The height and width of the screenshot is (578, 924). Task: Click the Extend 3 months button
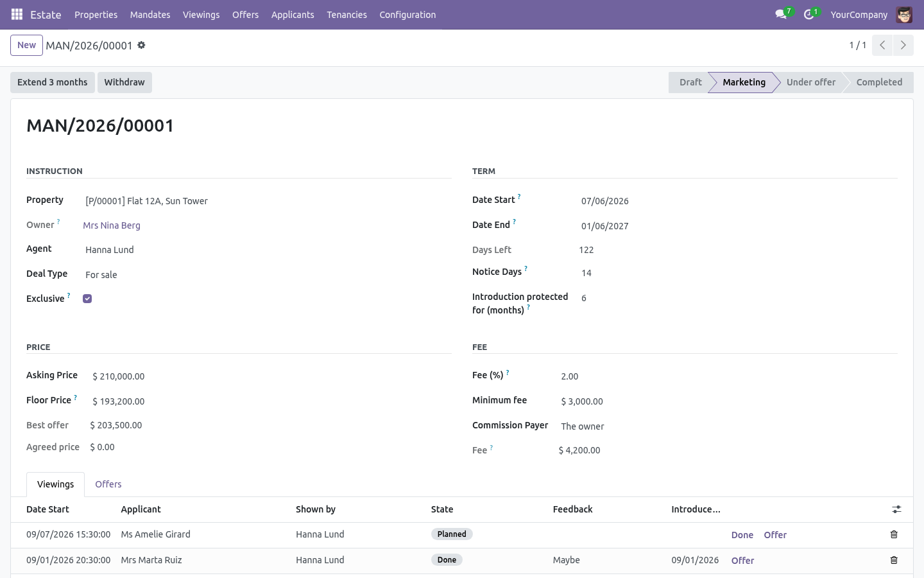[x=53, y=82]
